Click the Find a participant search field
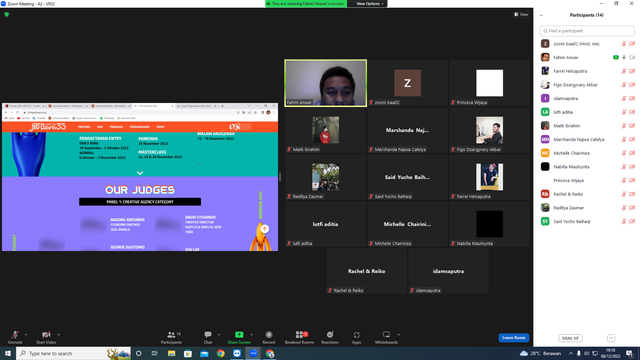This screenshot has height=360, width=640. (587, 31)
